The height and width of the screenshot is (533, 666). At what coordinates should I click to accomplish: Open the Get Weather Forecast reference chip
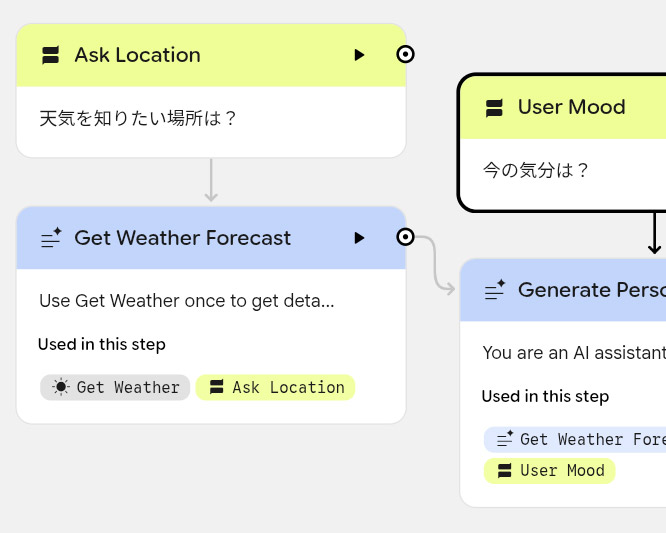(x=575, y=439)
